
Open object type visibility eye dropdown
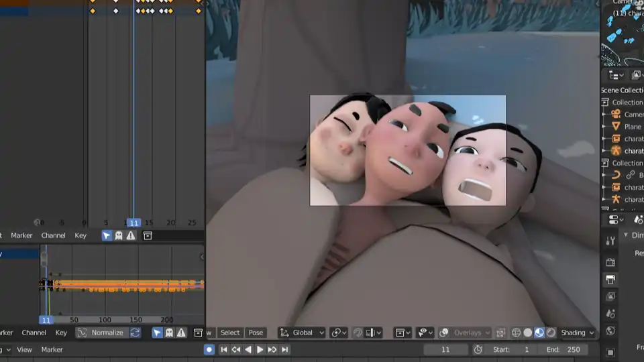[425, 333]
